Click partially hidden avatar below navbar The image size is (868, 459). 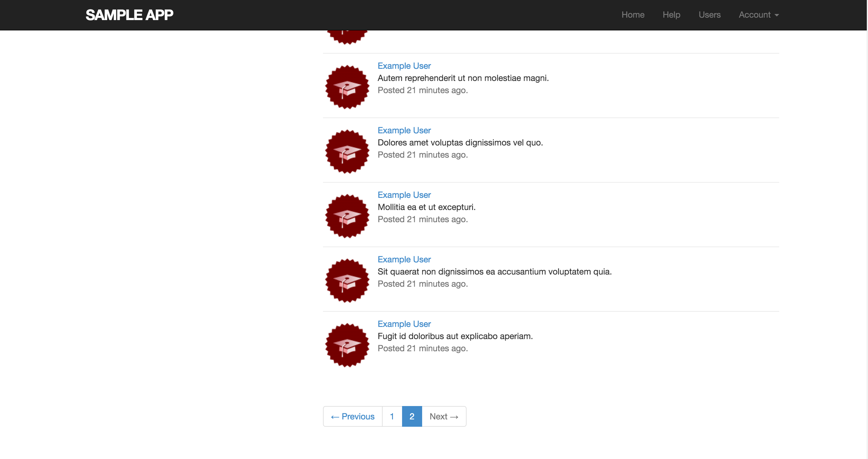pyautogui.click(x=347, y=37)
